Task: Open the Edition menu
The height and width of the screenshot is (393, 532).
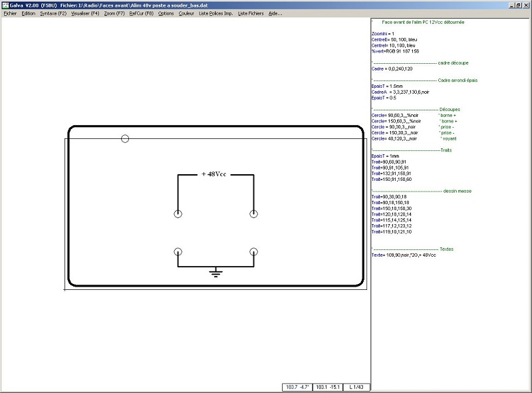Action: [x=28, y=13]
